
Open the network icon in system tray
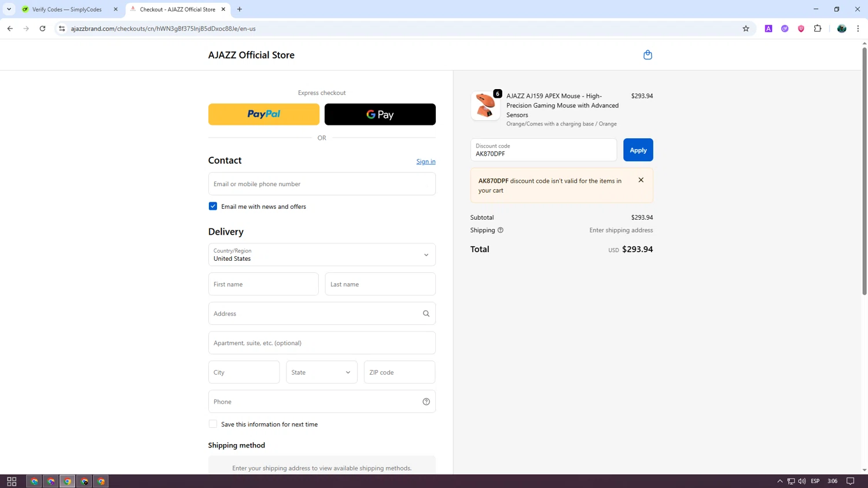tap(790, 481)
